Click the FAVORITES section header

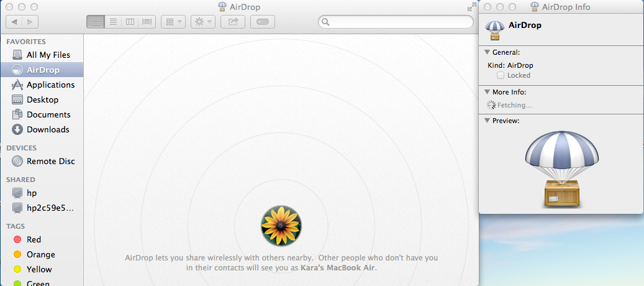click(x=26, y=42)
